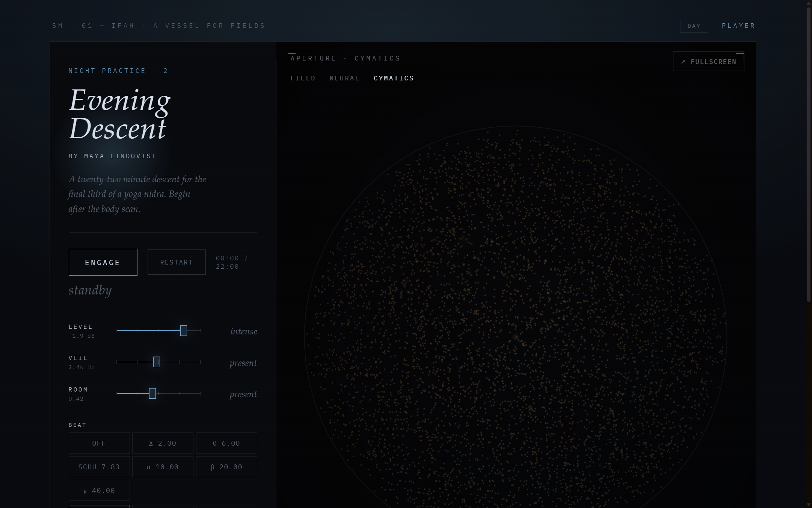Click the BEAT section label
812x508 pixels.
pos(77,425)
